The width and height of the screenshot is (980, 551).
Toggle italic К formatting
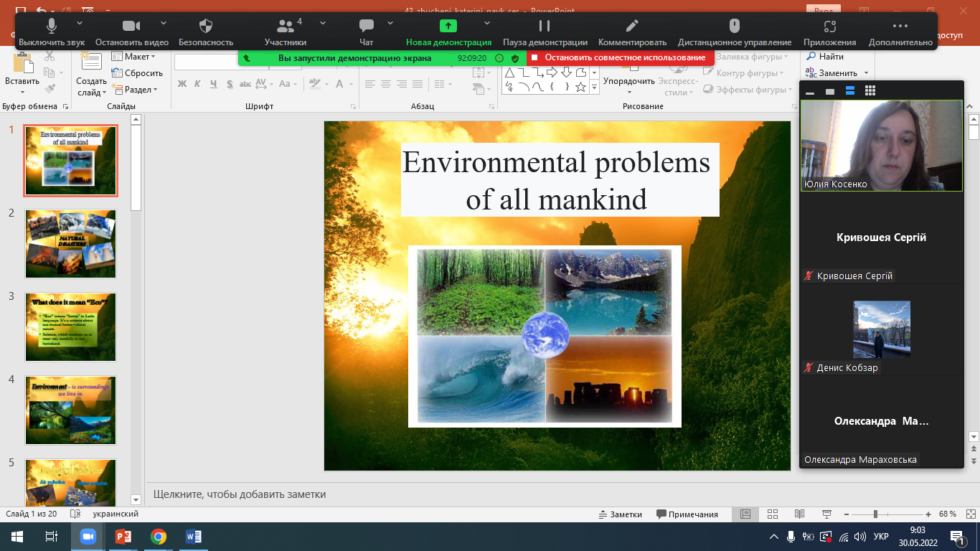pos(198,84)
